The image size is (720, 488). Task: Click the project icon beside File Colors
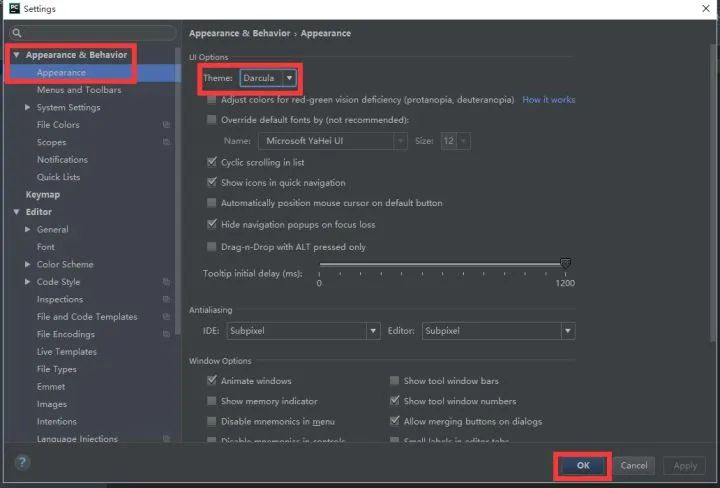(x=166, y=125)
